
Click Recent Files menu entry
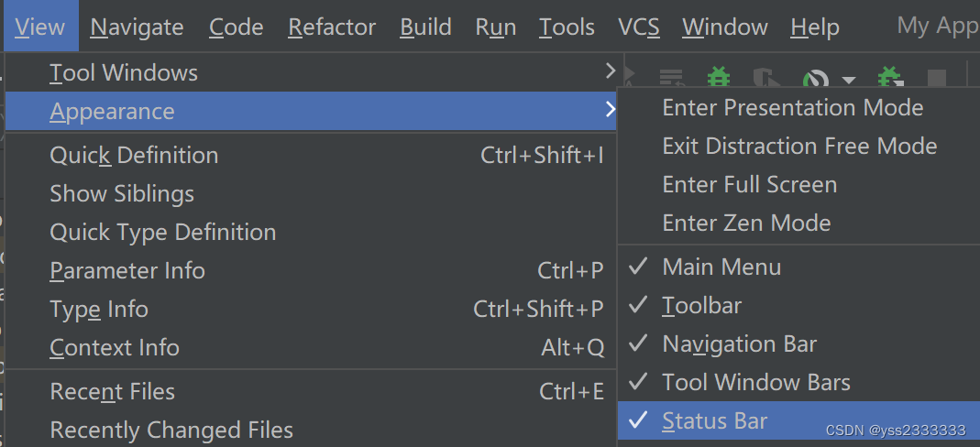[112, 392]
